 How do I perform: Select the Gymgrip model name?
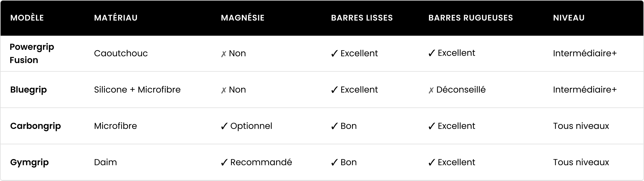coord(29,162)
